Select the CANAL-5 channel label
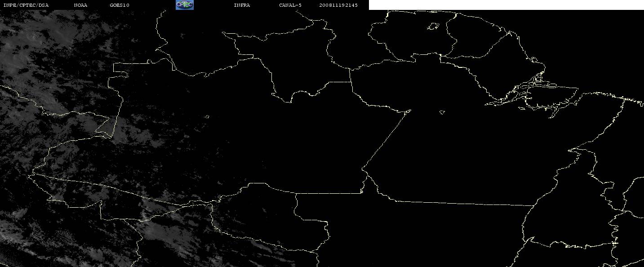644x267 pixels. (290, 5)
